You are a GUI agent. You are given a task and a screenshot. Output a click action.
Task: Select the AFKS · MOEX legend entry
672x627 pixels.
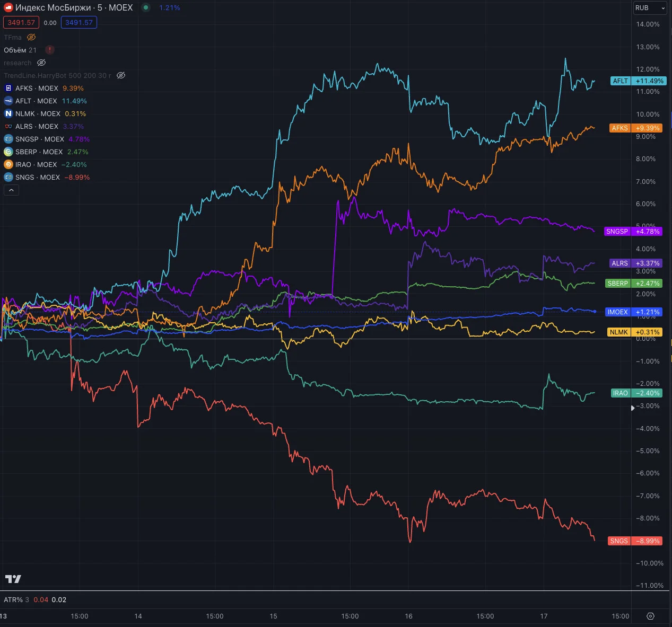[x=37, y=88]
